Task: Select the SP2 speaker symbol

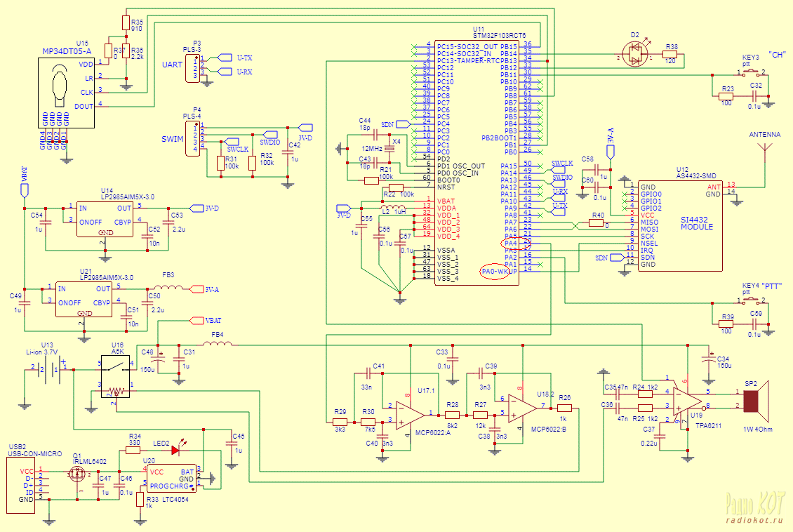Action: tap(756, 401)
